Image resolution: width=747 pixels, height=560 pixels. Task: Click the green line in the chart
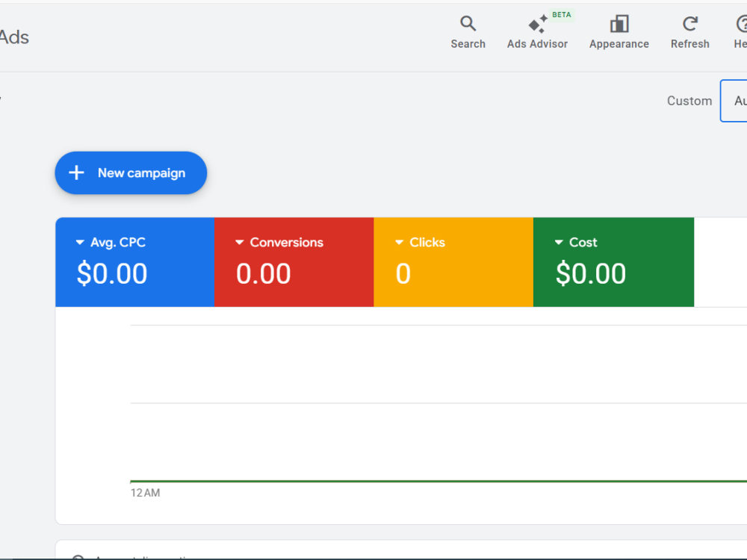438,482
